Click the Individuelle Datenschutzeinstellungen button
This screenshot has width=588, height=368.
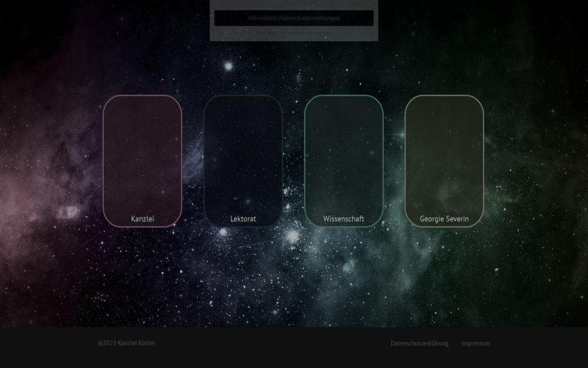[294, 18]
